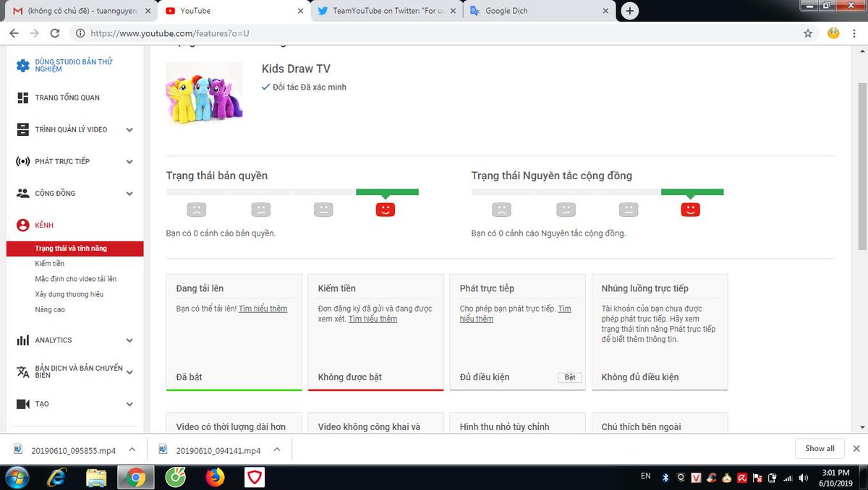Expand Cộng đồng section

pyautogui.click(x=129, y=194)
